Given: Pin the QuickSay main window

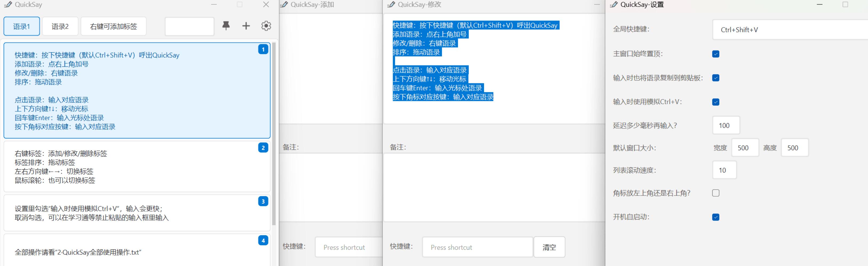Looking at the screenshot, I should (226, 26).
